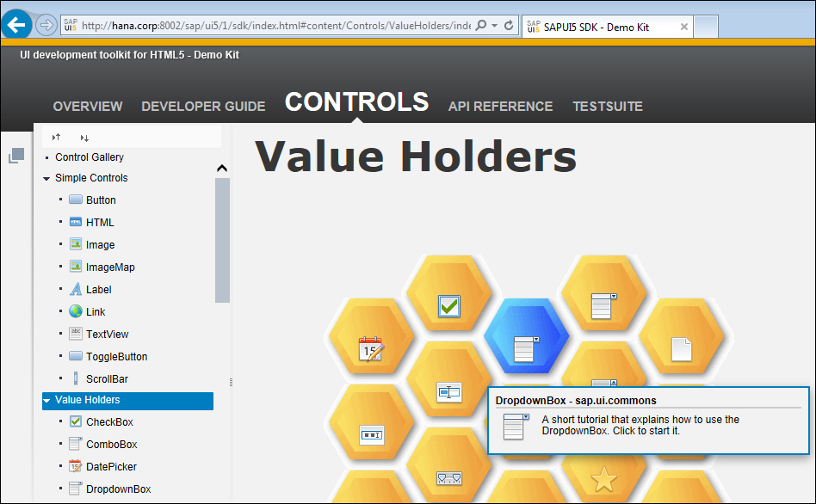Open the OVERVIEW section
Screen dimensions: 816x504
88,106
